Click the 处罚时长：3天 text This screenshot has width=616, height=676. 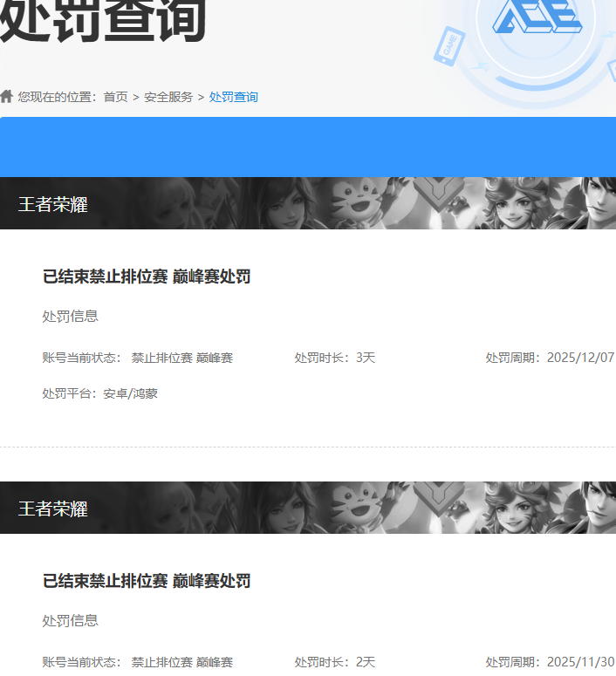335,358
